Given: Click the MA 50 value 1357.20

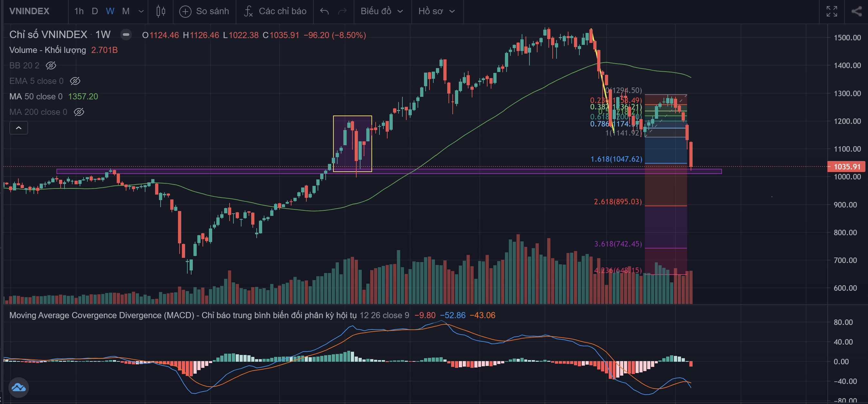Looking at the screenshot, I should point(83,96).
